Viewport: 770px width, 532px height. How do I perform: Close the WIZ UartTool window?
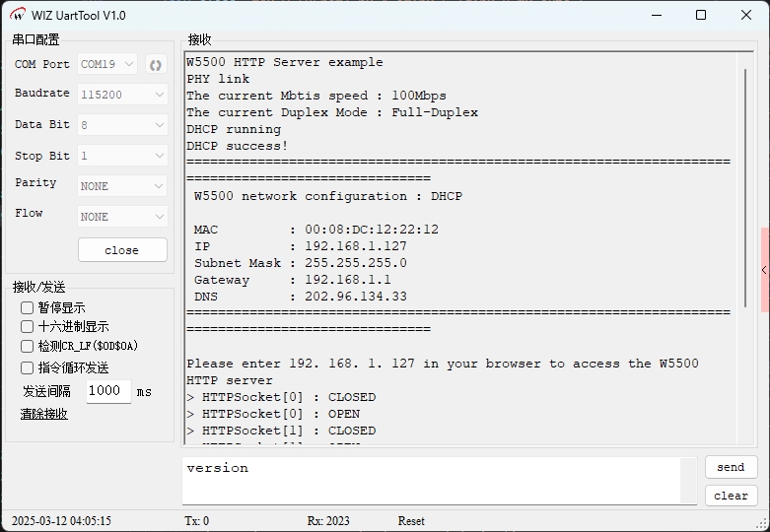click(x=746, y=15)
